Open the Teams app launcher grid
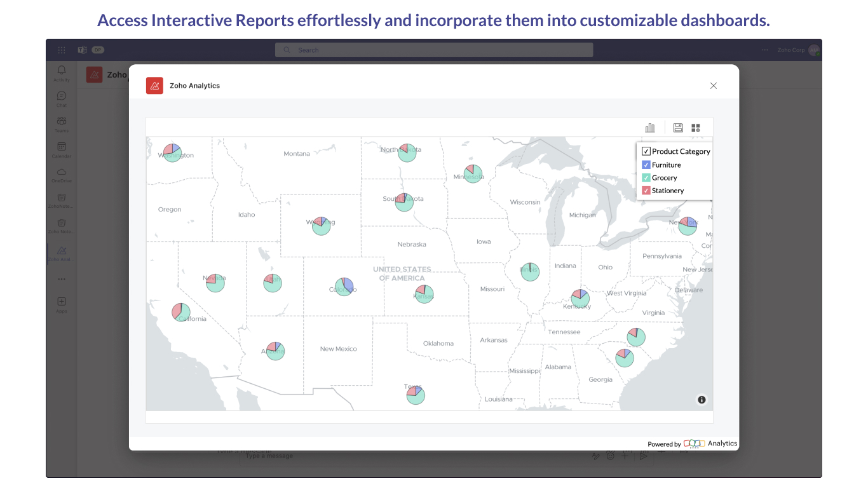This screenshot has height=488, width=868. [62, 50]
